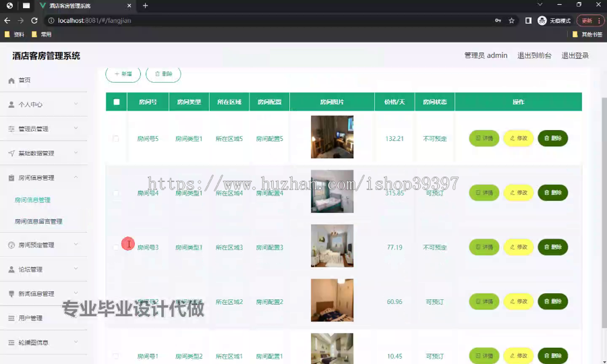
Task: Click 退出到前台 link in header
Action: 534,56
